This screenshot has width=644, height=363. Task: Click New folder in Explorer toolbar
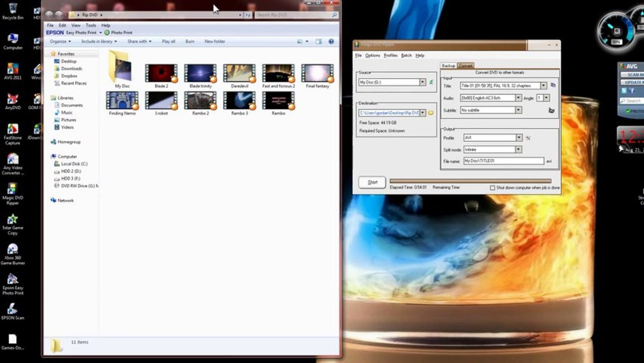[215, 41]
